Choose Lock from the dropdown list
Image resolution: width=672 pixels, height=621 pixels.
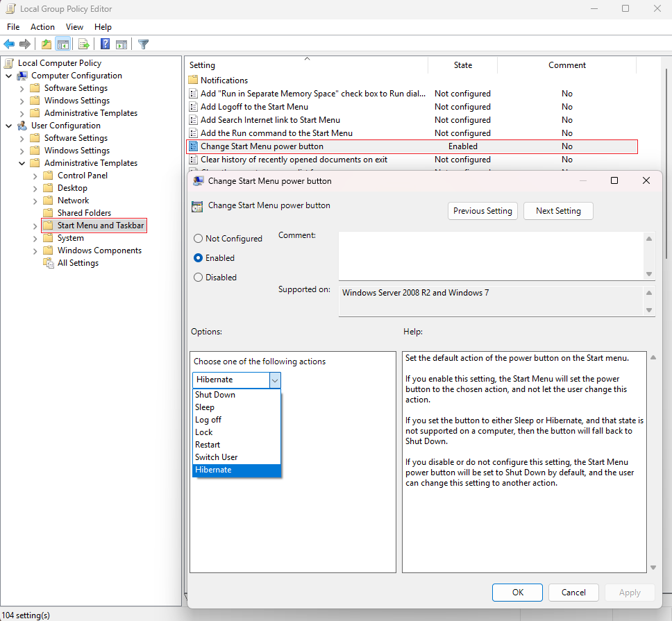[237, 432]
